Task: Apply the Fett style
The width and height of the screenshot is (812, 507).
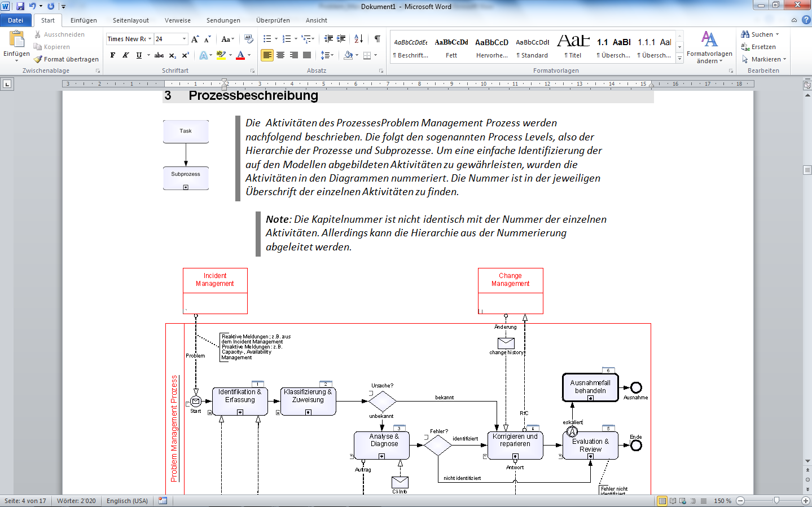Action: pos(451,48)
